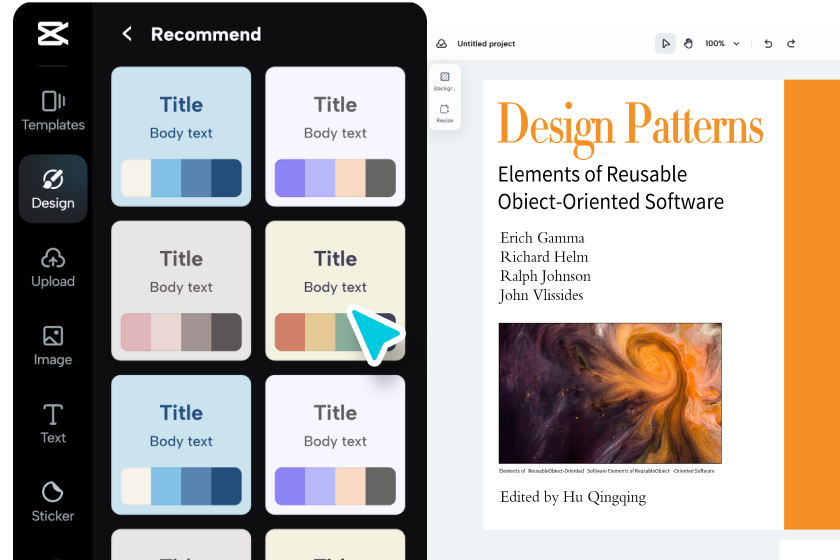
Task: Apply the gray theme with pink swatches
Action: point(181,290)
